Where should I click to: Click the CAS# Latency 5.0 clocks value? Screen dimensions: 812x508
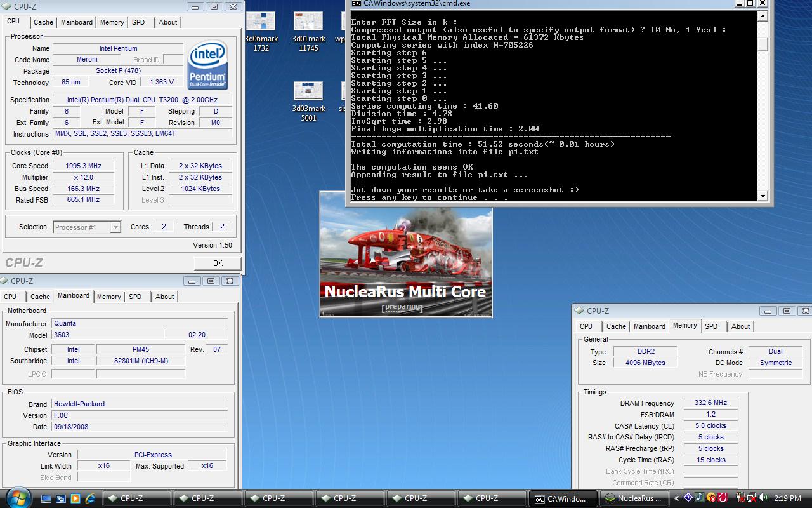pos(710,425)
